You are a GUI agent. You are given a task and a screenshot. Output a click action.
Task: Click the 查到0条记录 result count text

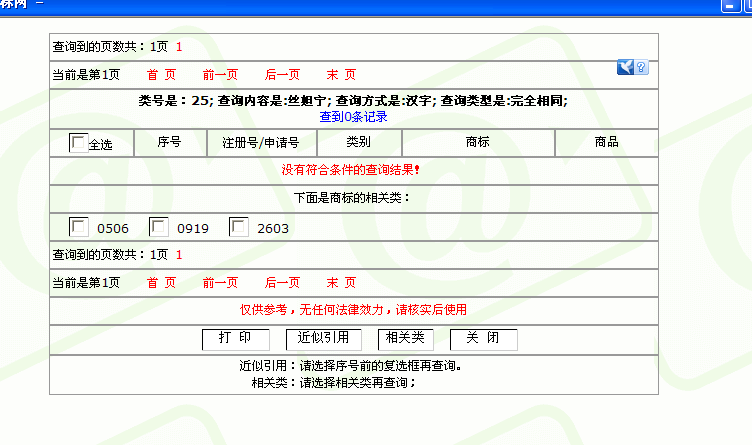(353, 117)
